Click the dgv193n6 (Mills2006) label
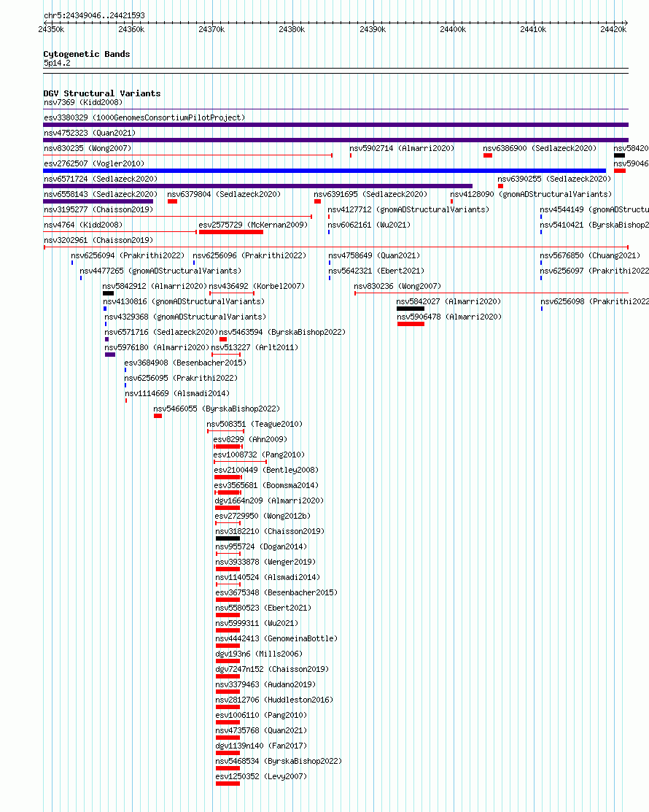649x812 pixels. tap(259, 654)
